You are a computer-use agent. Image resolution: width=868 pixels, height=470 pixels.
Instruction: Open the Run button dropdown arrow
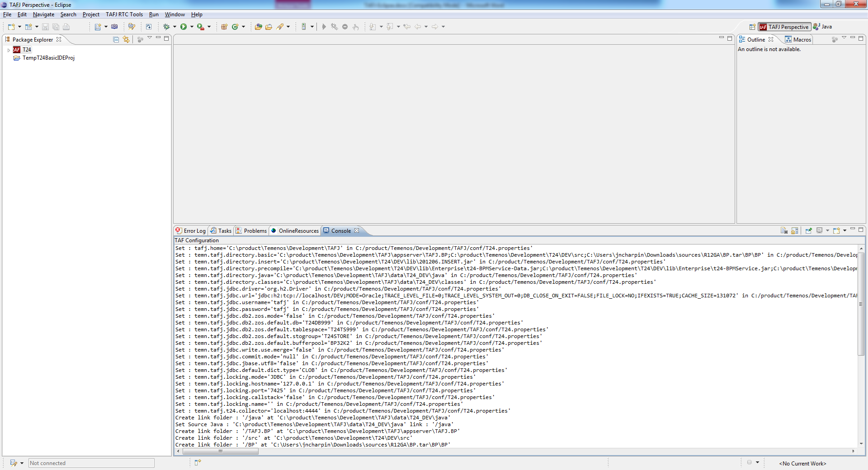(192, 27)
